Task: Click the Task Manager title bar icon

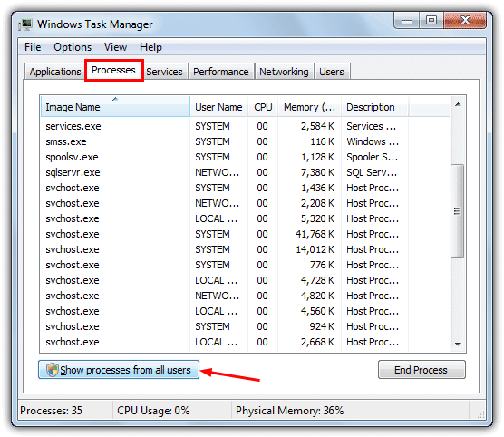Action: pos(25,24)
